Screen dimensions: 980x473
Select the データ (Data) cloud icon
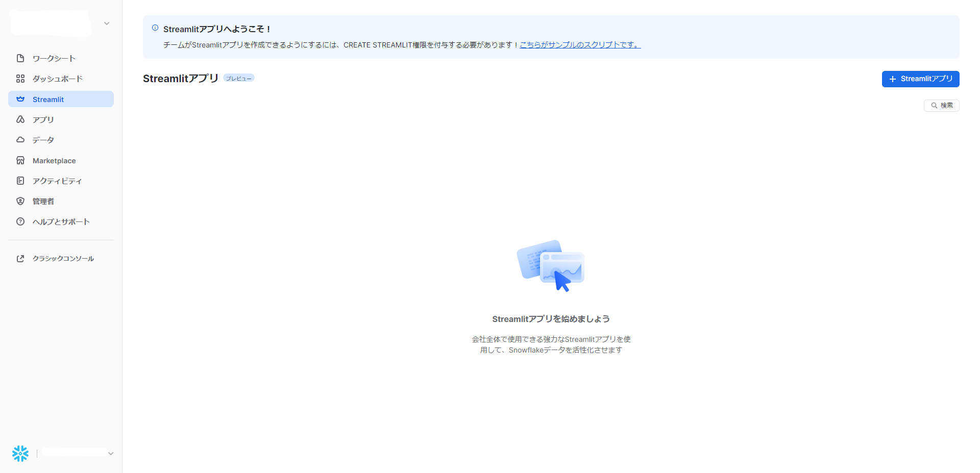(20, 140)
